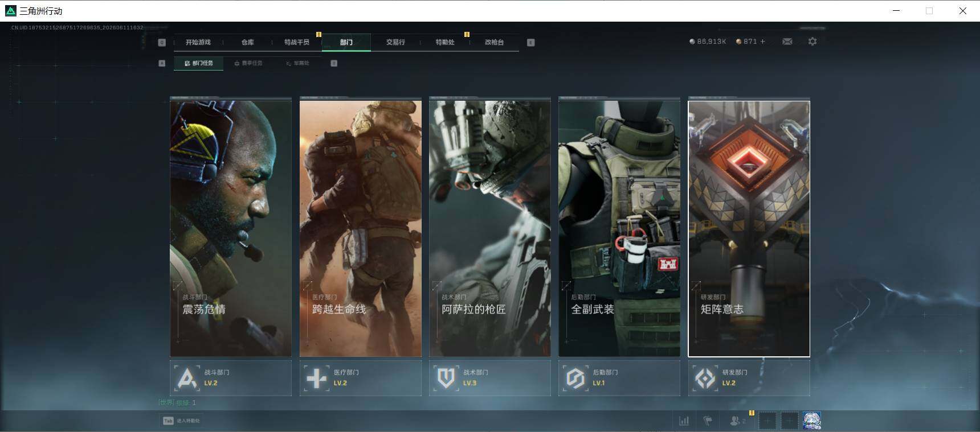Viewport: 980px width, 432px height.
Task: Click the expand corner icon on 震荡危情 card
Action: tap(178, 286)
